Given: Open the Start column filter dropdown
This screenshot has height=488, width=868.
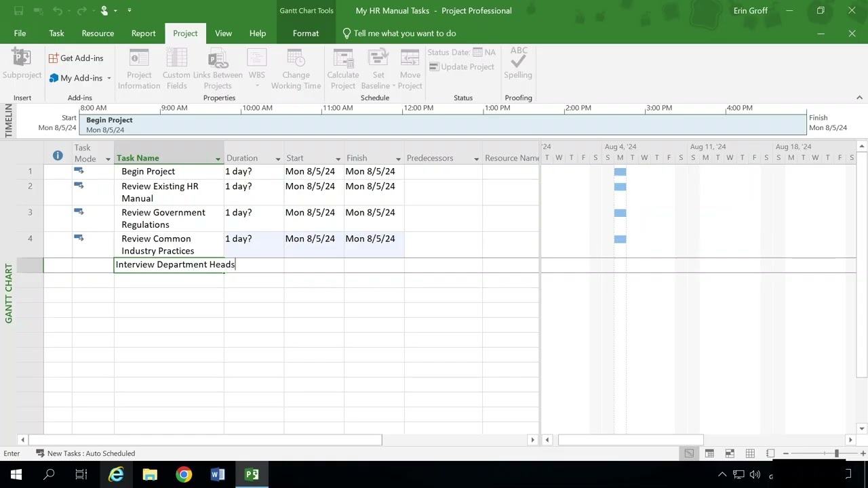Looking at the screenshot, I should click(337, 159).
